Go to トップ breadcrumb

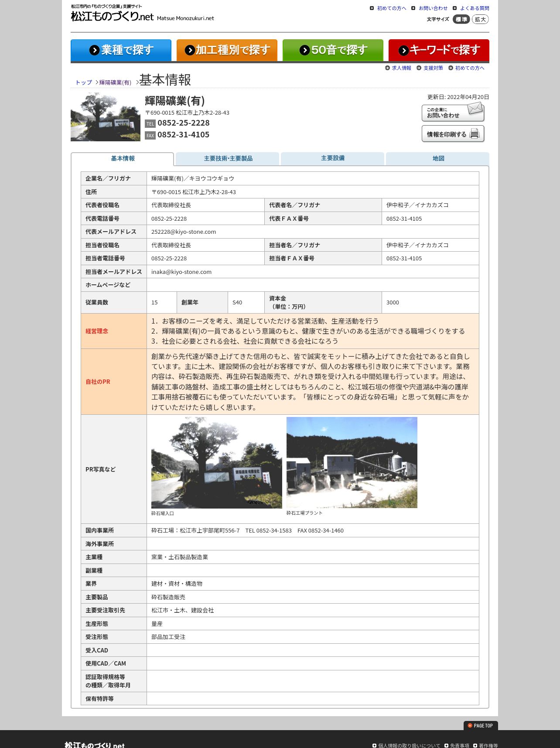(84, 82)
